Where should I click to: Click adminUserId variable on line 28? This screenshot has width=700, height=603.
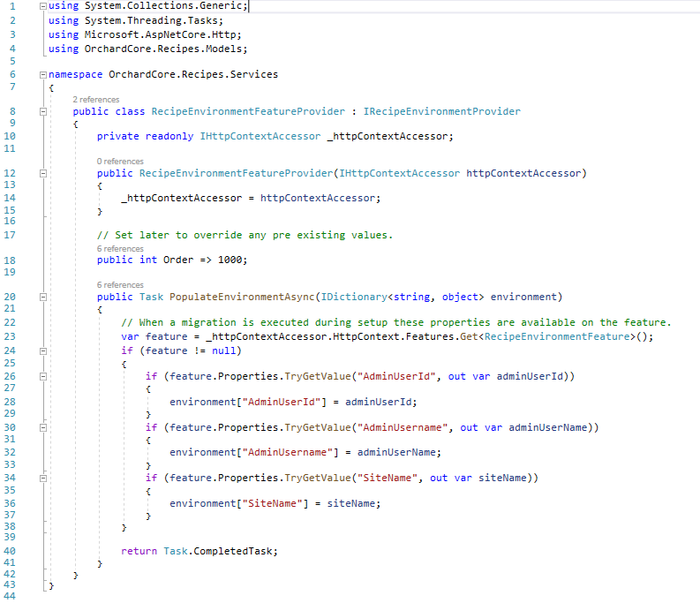tap(378, 402)
